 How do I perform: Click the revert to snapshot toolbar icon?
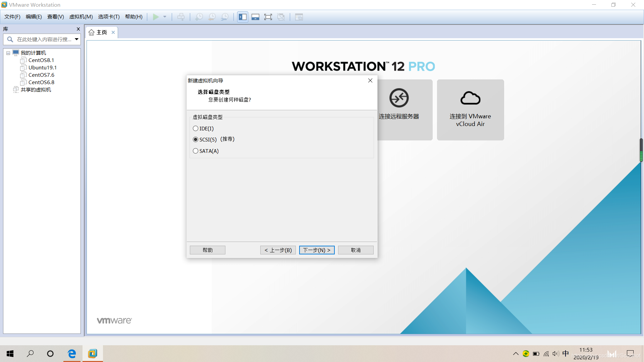pyautogui.click(x=212, y=17)
